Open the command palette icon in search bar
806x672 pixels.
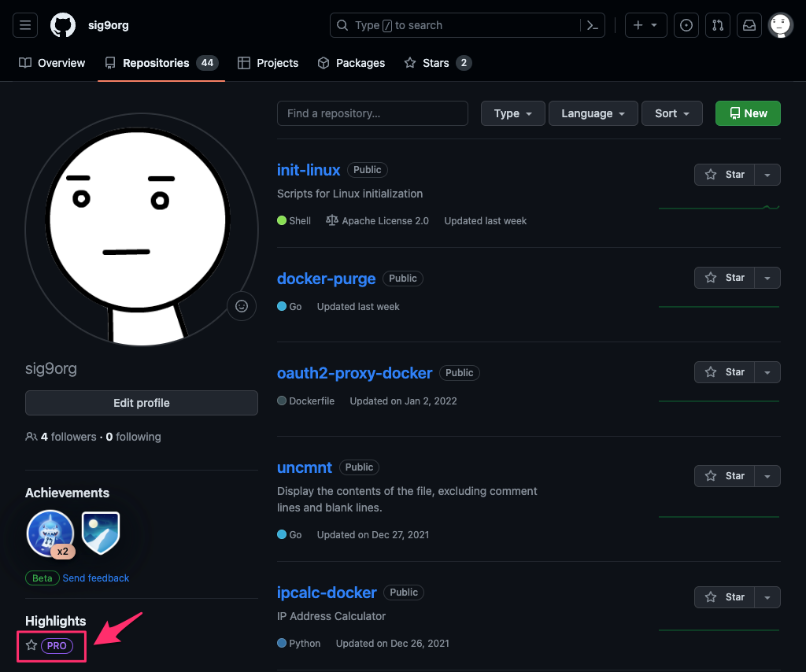tap(592, 25)
